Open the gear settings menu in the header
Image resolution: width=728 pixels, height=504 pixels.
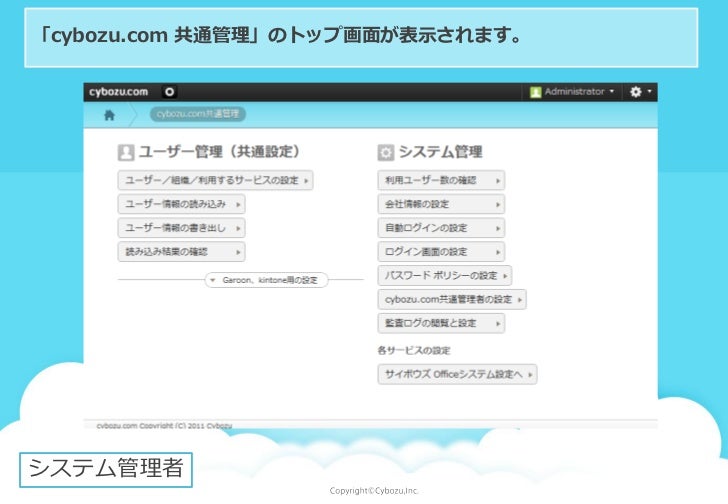(x=641, y=92)
